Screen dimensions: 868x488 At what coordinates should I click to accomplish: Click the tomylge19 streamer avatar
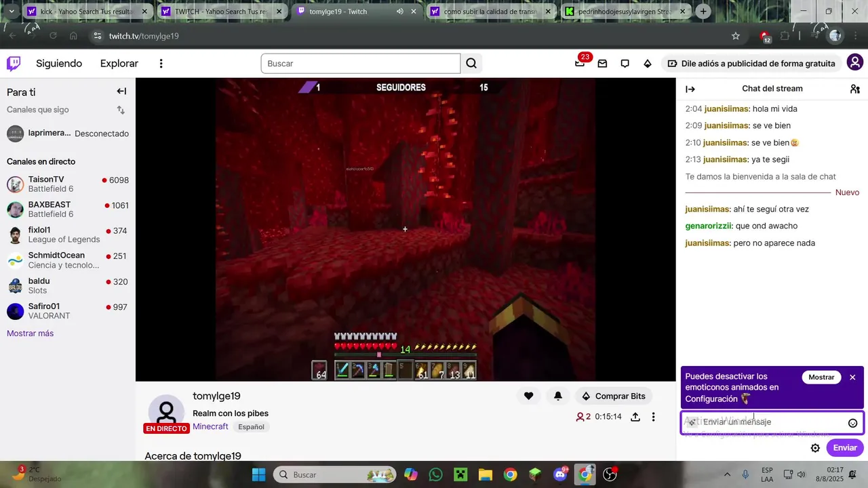pyautogui.click(x=166, y=412)
